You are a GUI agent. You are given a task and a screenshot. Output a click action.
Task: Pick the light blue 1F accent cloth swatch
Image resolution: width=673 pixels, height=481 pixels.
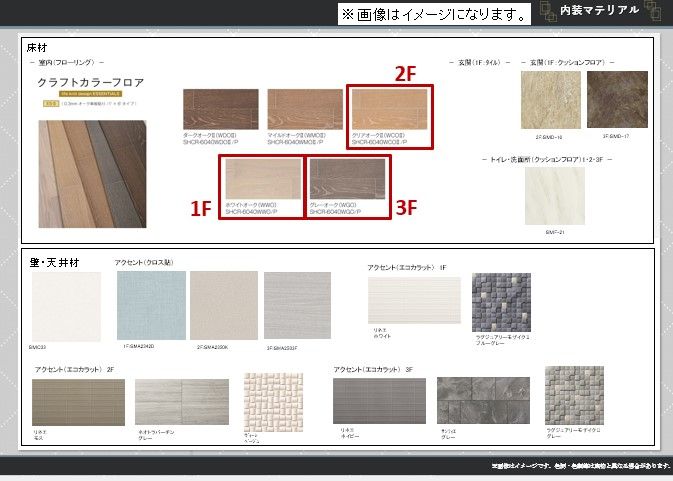pos(151,305)
